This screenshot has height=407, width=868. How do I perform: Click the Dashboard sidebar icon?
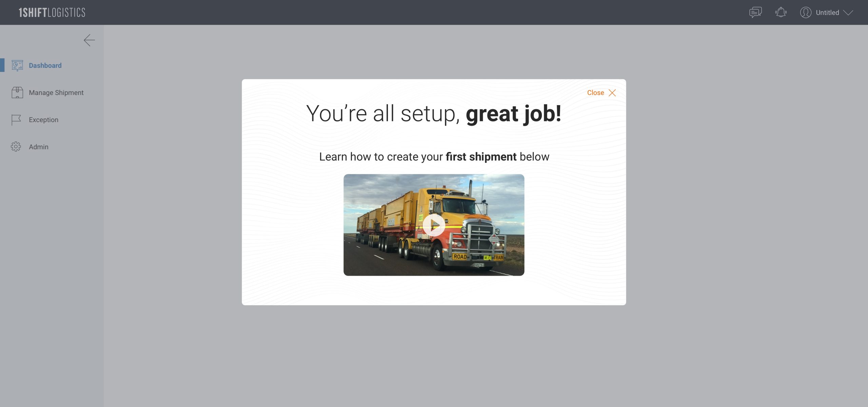coord(17,65)
